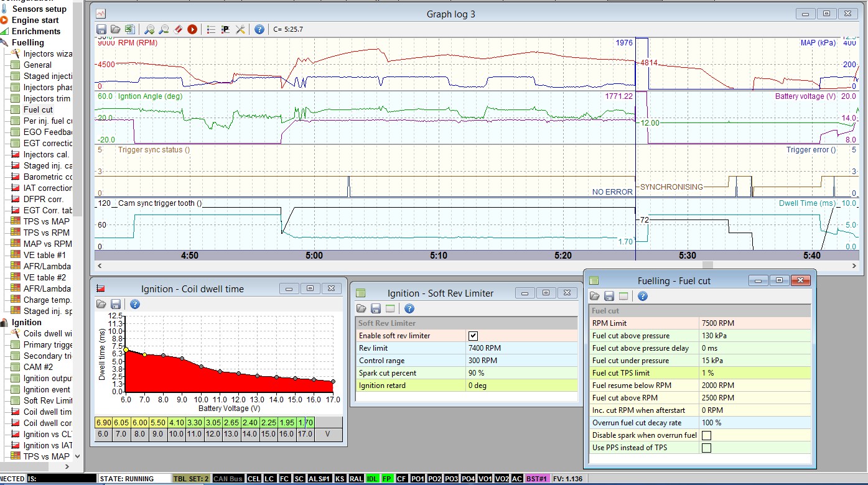Save the Graph log with floppy icon
This screenshot has height=485, width=868.
click(x=101, y=29)
